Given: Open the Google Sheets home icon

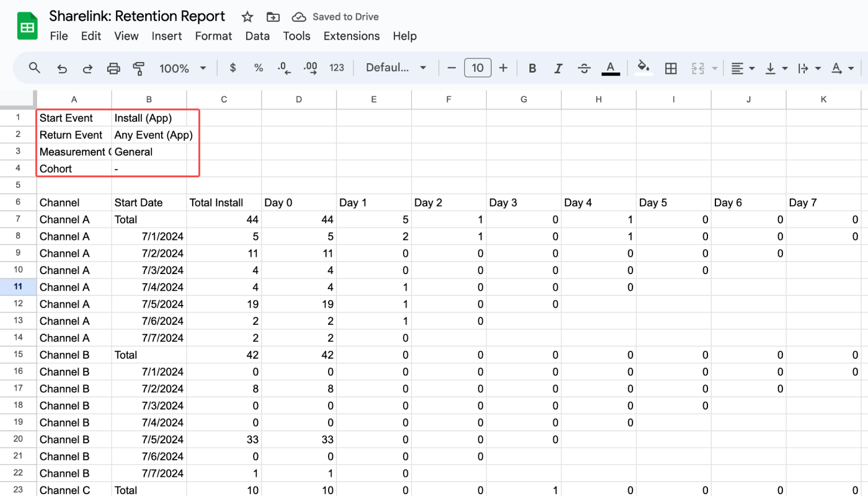Looking at the screenshot, I should pos(27,27).
